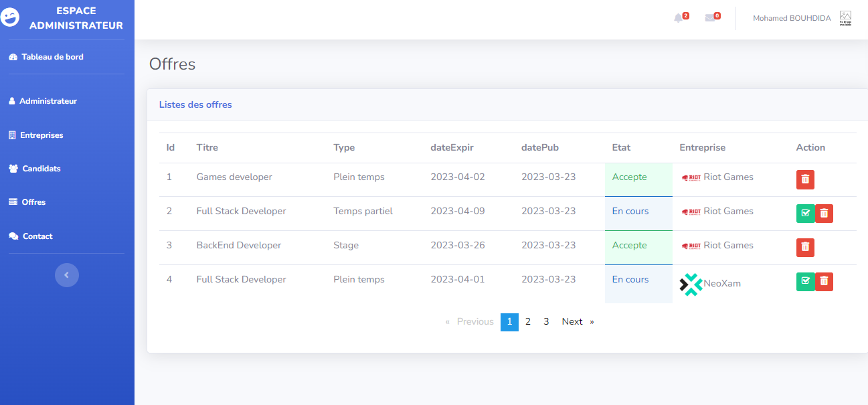Open the messages envelope icon

[710, 18]
